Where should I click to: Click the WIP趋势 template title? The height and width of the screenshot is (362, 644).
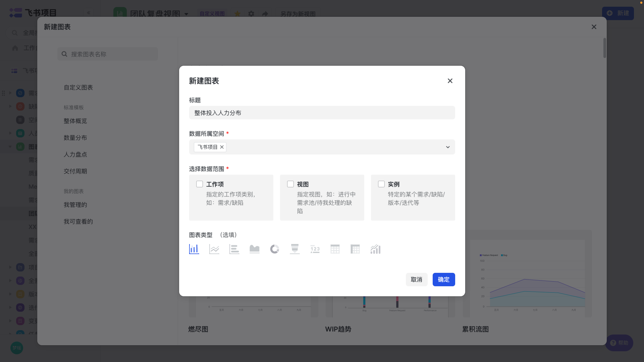coord(338,329)
